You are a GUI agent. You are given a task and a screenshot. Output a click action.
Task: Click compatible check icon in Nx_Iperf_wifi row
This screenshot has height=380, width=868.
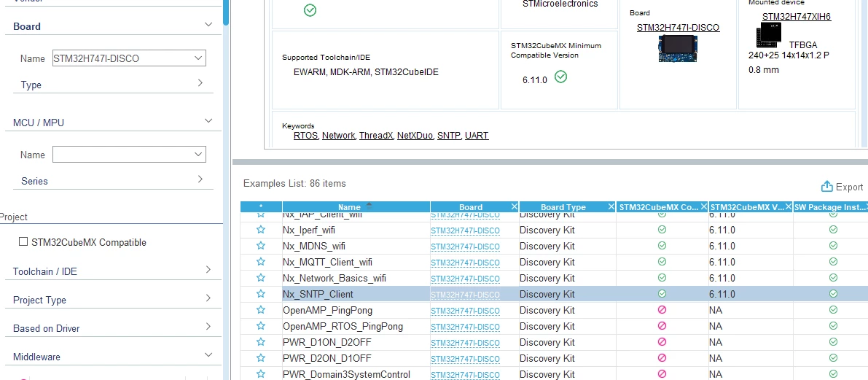coord(662,229)
